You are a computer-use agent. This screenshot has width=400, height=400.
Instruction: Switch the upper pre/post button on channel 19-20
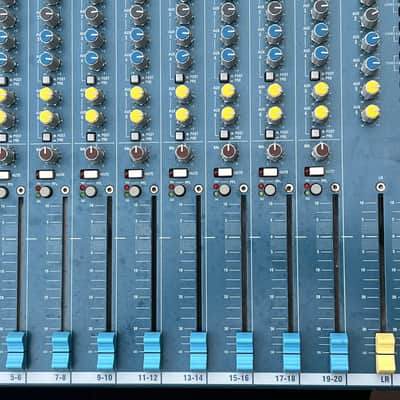pos(315,75)
